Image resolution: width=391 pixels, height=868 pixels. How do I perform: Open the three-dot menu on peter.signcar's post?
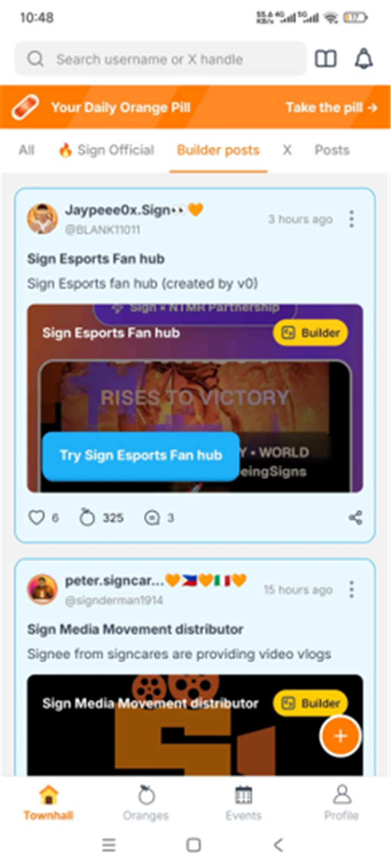(352, 590)
